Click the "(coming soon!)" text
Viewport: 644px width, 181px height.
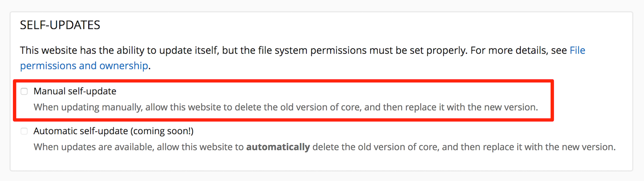(x=161, y=131)
